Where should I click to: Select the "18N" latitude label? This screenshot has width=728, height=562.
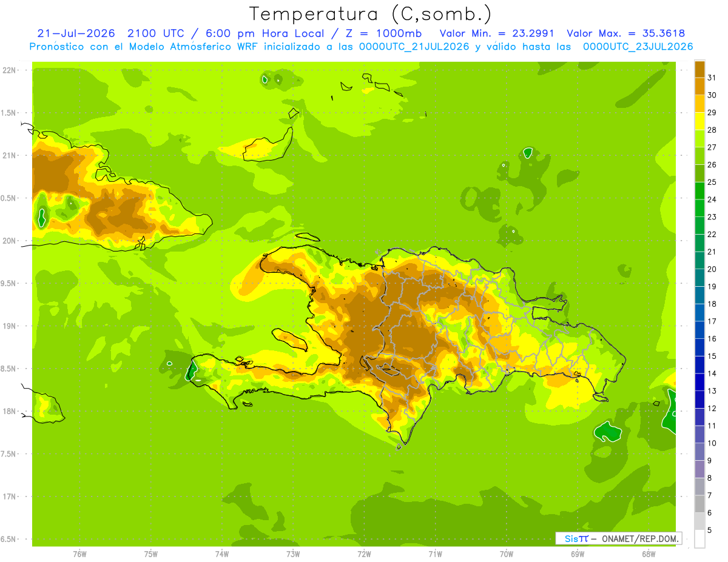(x=10, y=412)
